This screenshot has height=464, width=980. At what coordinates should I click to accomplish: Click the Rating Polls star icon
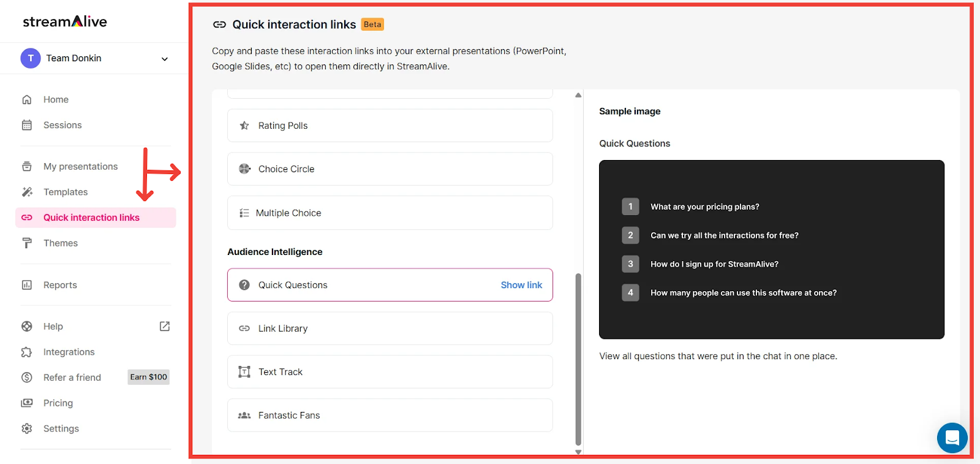point(244,126)
